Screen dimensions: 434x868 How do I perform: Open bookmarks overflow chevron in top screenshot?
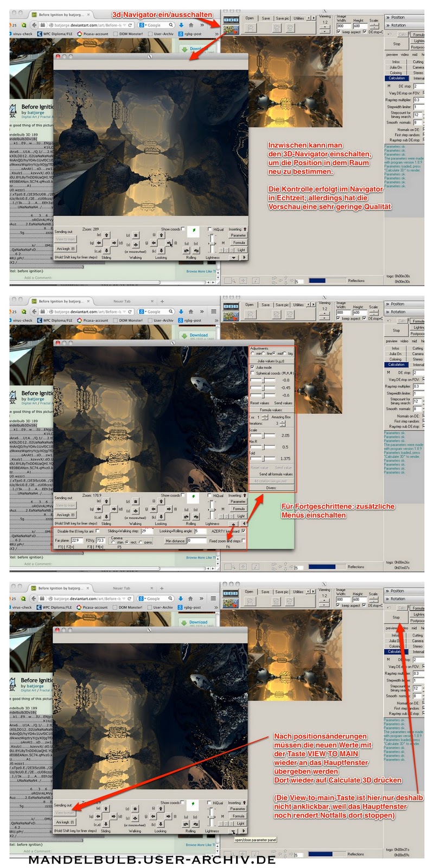click(x=216, y=34)
